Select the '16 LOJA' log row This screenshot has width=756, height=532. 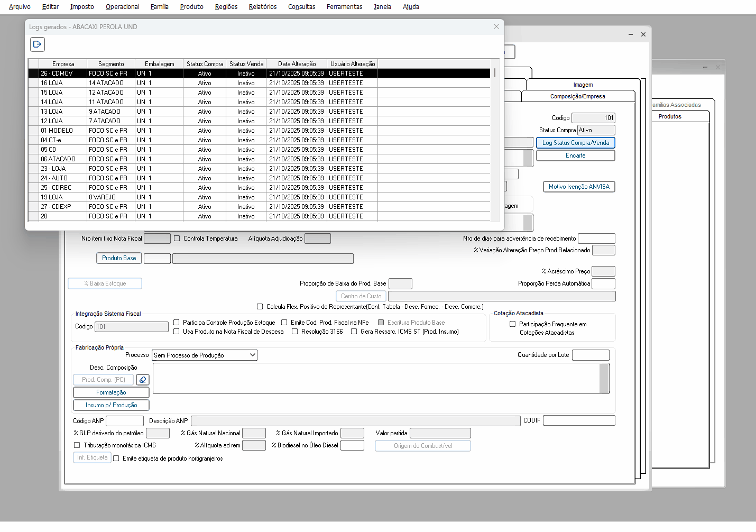[260, 83]
